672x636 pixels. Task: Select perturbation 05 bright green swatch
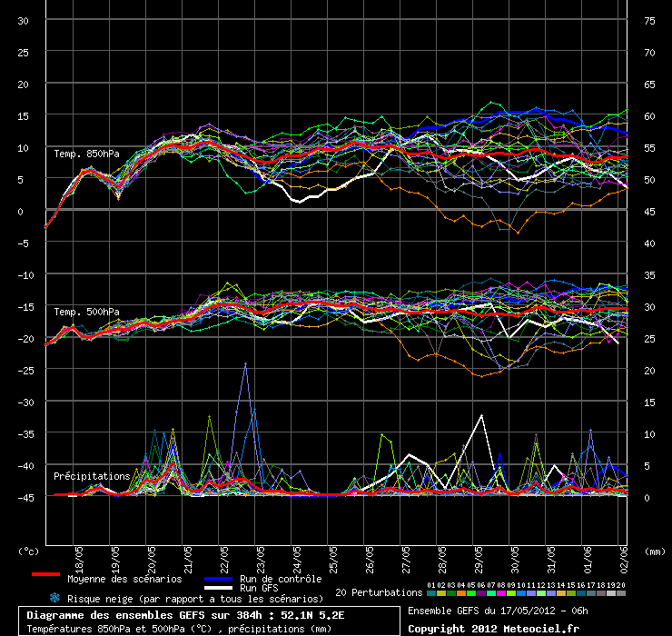pyautogui.click(x=471, y=593)
